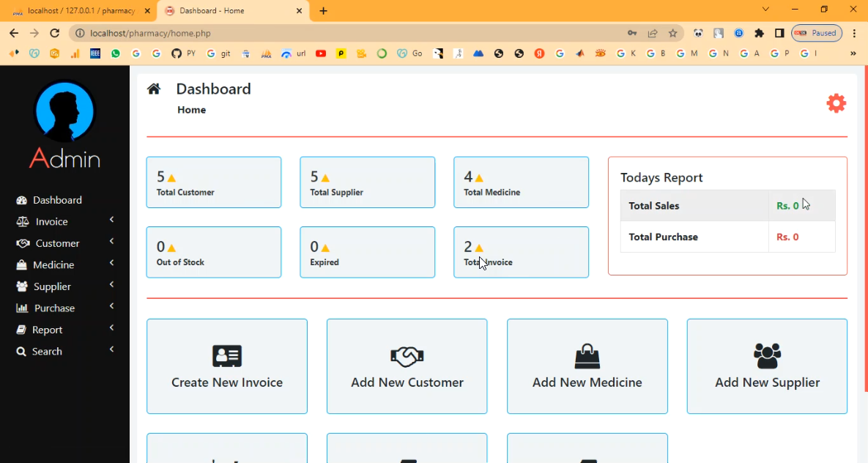Screen dimensions: 868x463
Task: Open the Dashboard sidebar item
Action: coord(57,200)
